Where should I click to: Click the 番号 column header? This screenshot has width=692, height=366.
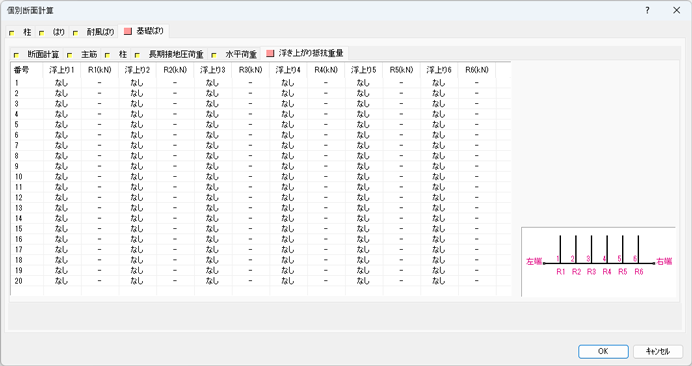(27, 70)
